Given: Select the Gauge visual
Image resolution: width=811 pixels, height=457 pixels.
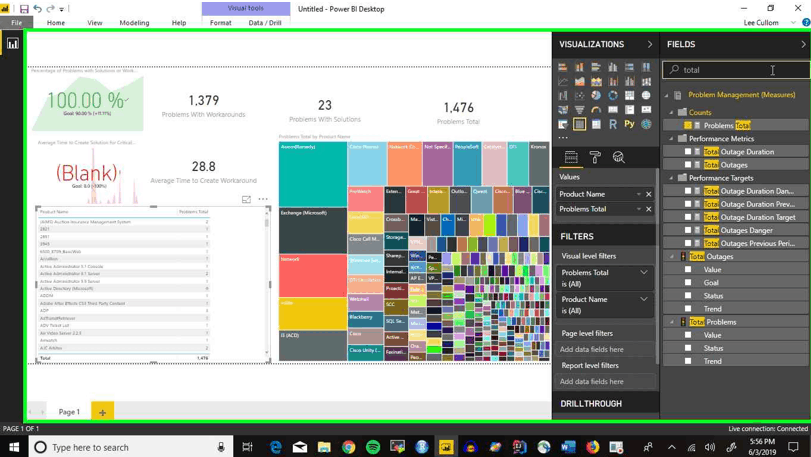Looking at the screenshot, I should (x=596, y=110).
